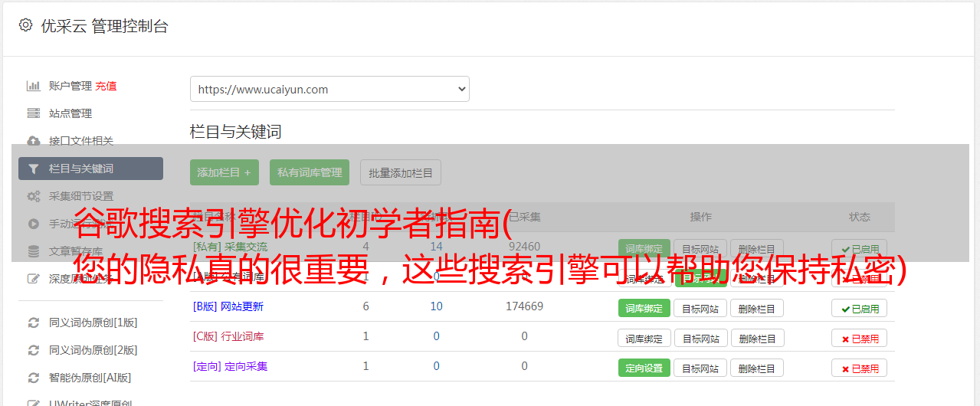Click collected count 92460 in 采集交流 row
Screen dimensions: 980x406
pos(524,247)
